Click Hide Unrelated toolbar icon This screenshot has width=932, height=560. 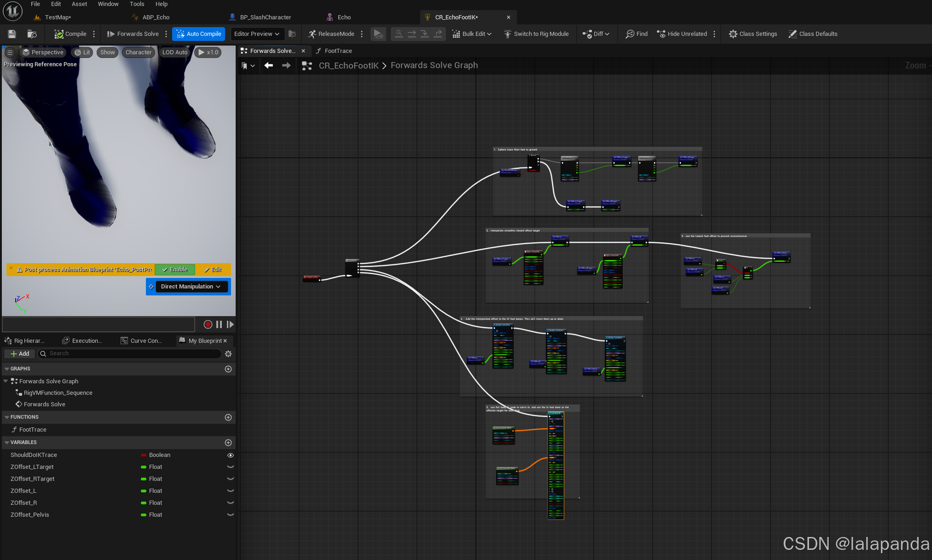coord(661,34)
